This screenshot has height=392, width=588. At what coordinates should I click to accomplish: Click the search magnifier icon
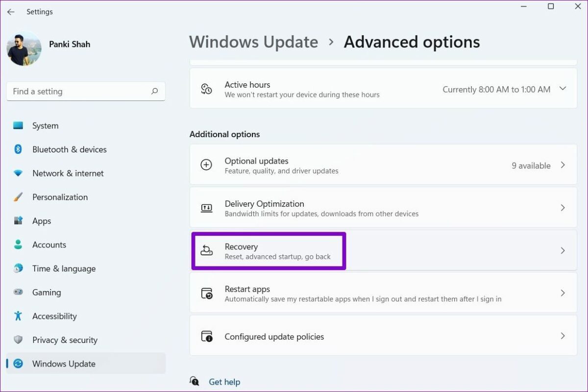point(155,91)
